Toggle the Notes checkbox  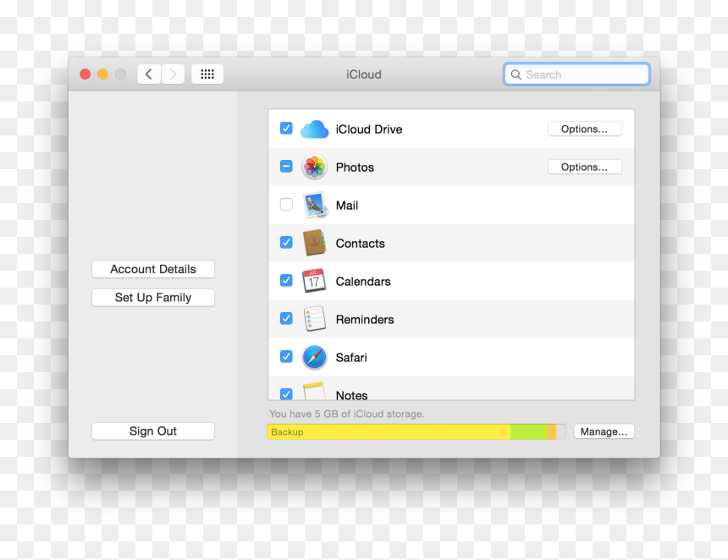(286, 394)
